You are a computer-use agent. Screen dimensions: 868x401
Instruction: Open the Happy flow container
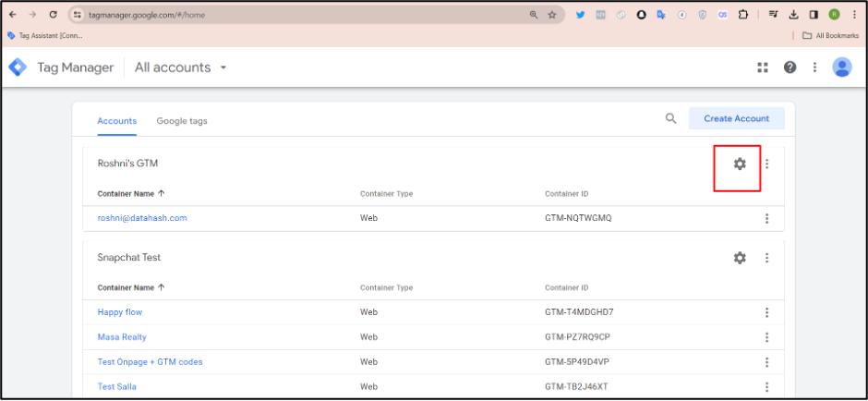tap(119, 312)
